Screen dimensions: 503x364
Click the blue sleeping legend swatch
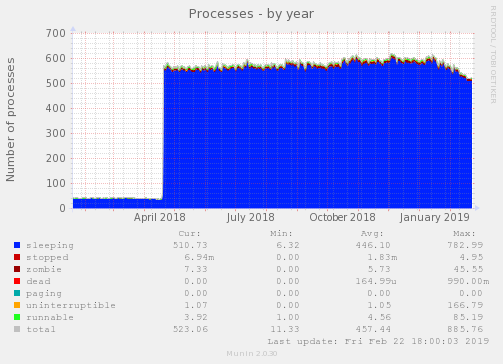(x=17, y=245)
